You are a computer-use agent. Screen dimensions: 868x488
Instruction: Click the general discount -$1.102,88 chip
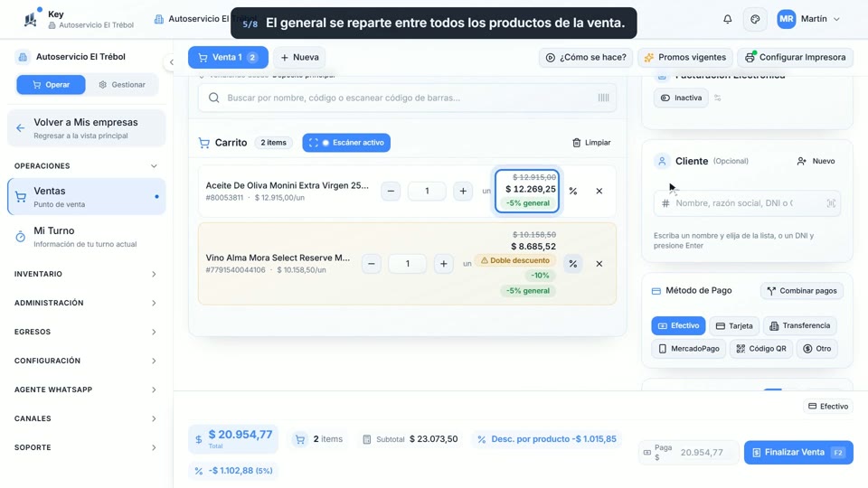pyautogui.click(x=233, y=470)
